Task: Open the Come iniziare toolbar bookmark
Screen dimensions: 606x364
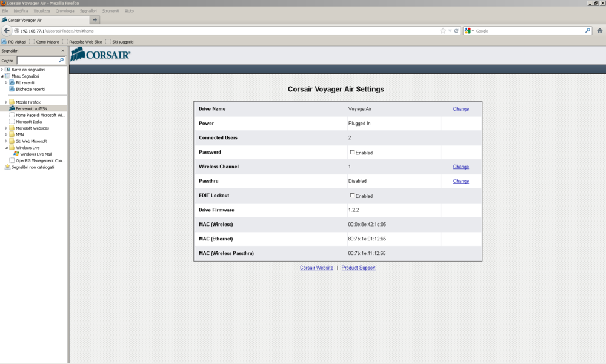Action: coord(44,42)
